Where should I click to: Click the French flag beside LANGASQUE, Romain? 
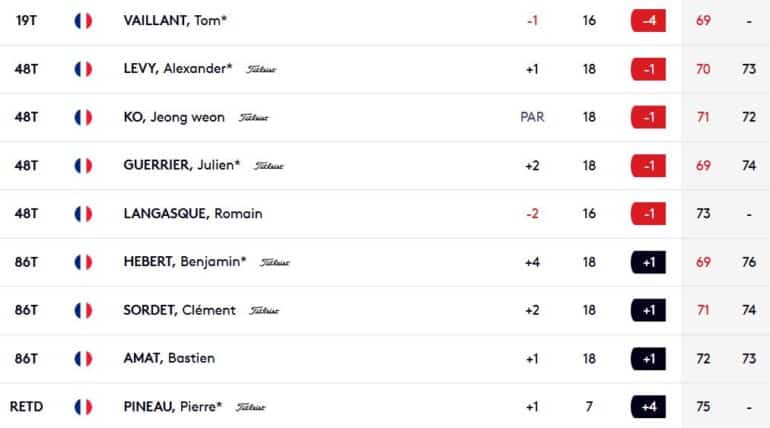pyautogui.click(x=83, y=214)
